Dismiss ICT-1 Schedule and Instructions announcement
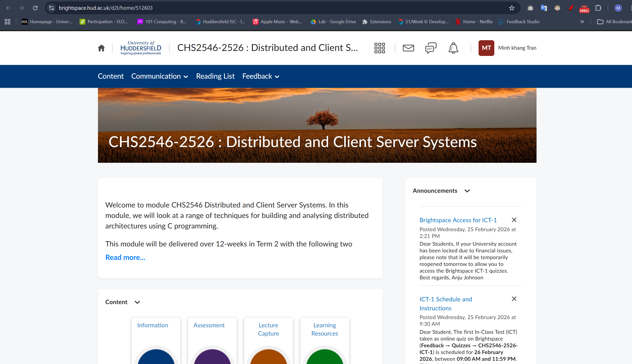Viewport: 632px width, 364px height. (514, 299)
